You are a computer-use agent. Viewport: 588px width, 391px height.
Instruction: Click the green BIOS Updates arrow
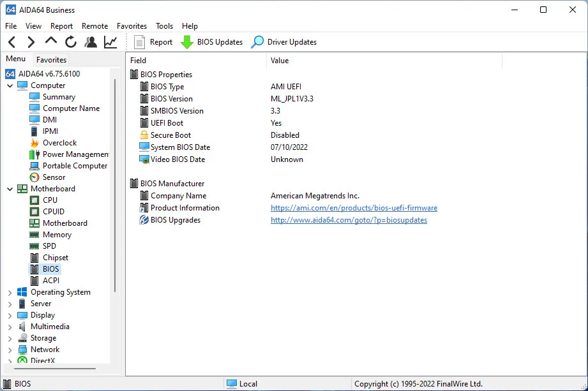coord(187,42)
